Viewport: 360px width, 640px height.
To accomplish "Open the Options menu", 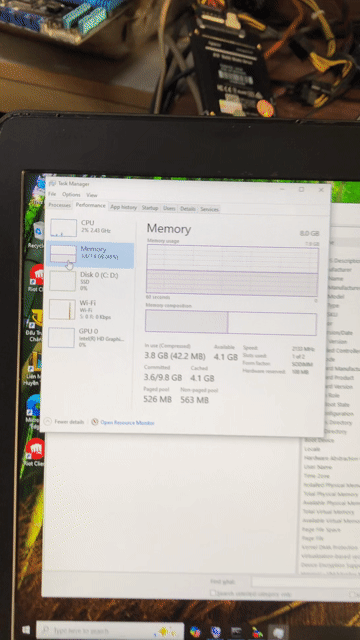I will tap(71, 195).
